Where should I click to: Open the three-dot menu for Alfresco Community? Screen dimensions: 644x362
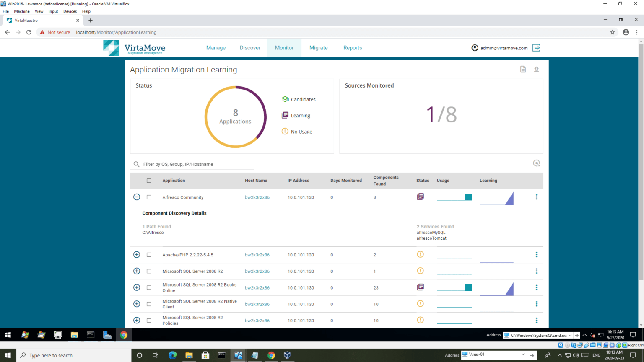tap(536, 197)
